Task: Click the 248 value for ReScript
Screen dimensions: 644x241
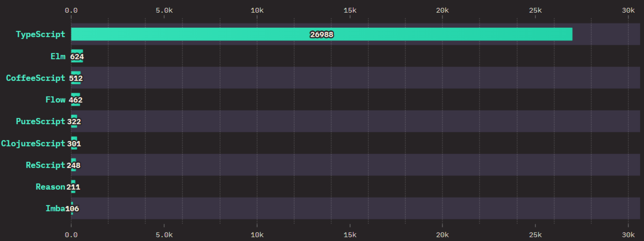Action: point(73,165)
